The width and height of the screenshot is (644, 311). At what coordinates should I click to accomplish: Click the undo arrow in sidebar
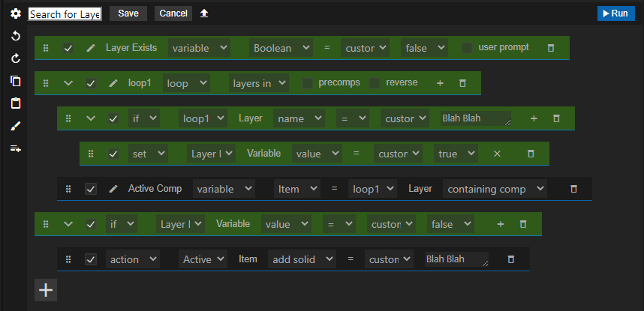(16, 36)
